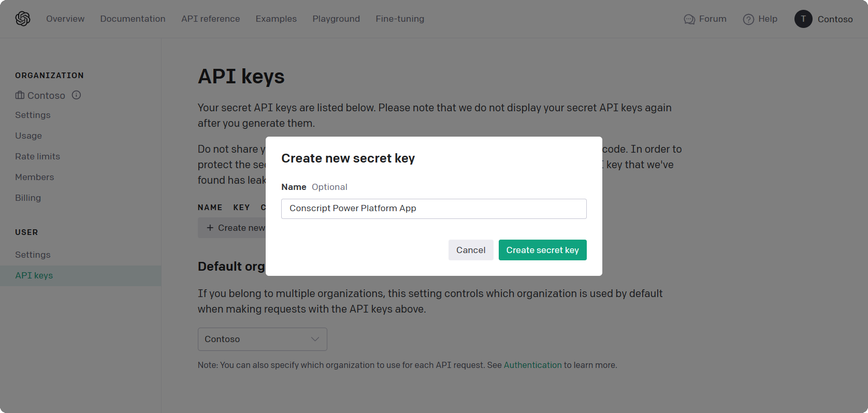Click the Contoso organization building icon
Screen dimensions: 868x413
point(20,95)
